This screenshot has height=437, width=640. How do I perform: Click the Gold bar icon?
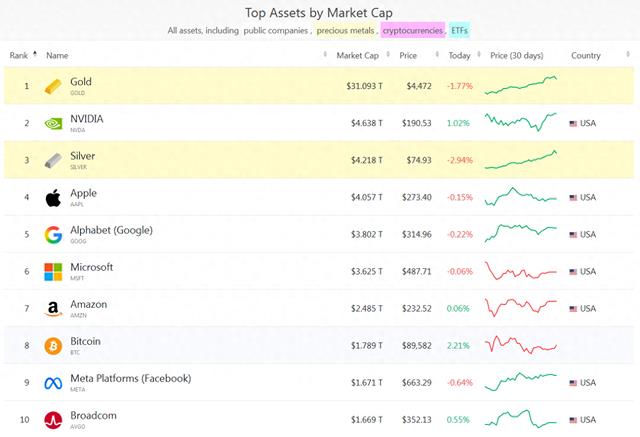point(53,87)
